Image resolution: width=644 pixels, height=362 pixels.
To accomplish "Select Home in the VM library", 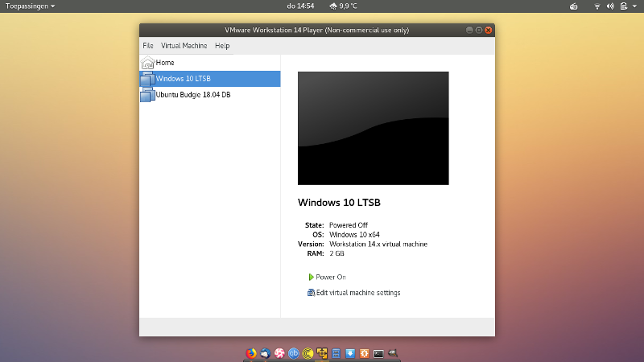I will (210, 63).
